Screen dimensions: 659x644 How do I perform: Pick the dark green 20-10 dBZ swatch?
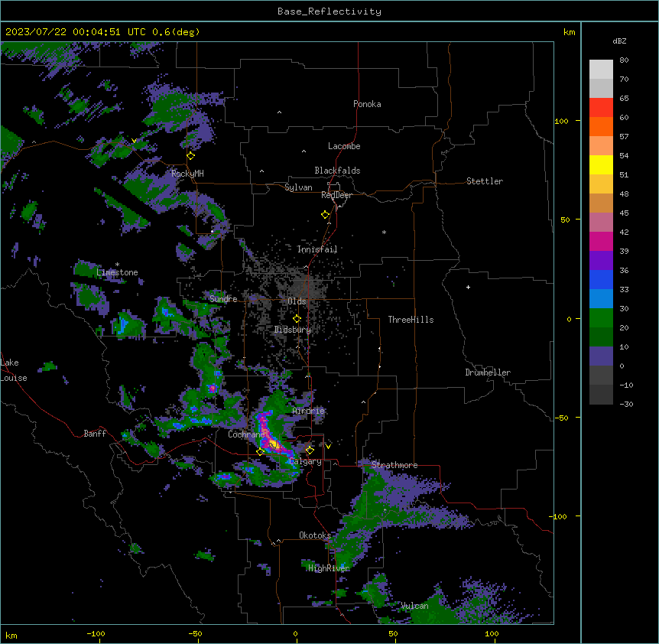coord(601,337)
